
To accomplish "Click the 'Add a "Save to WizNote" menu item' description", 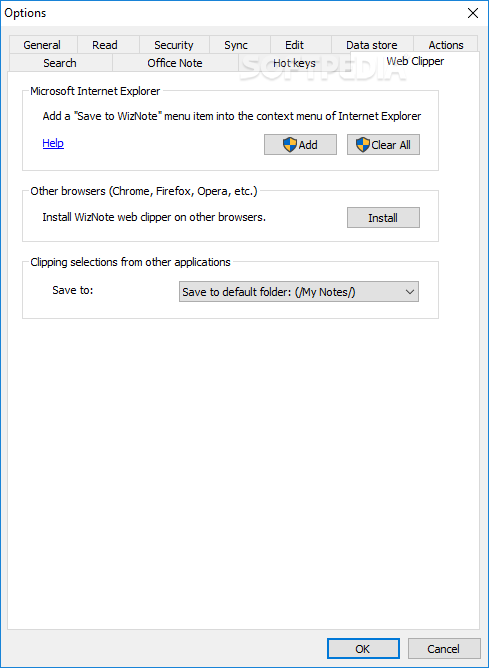I will click(232, 116).
